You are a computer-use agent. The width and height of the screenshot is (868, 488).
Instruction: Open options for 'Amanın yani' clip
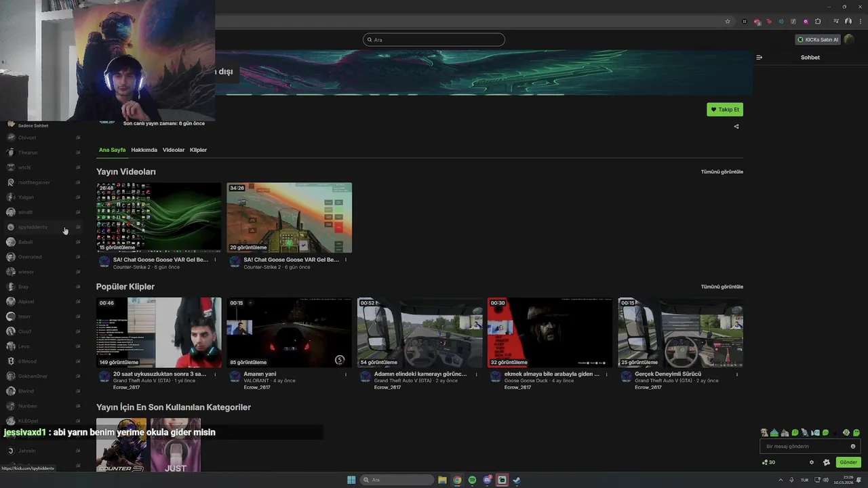tap(346, 374)
